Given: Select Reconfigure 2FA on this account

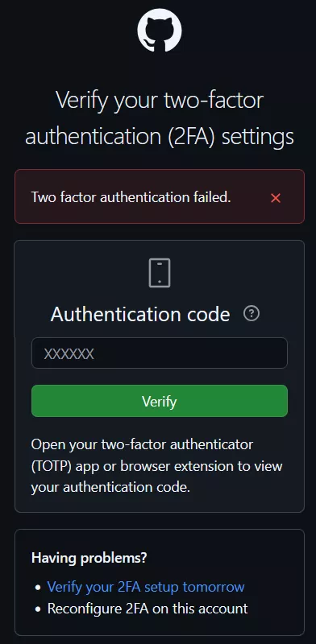Looking at the screenshot, I should click(x=148, y=609).
